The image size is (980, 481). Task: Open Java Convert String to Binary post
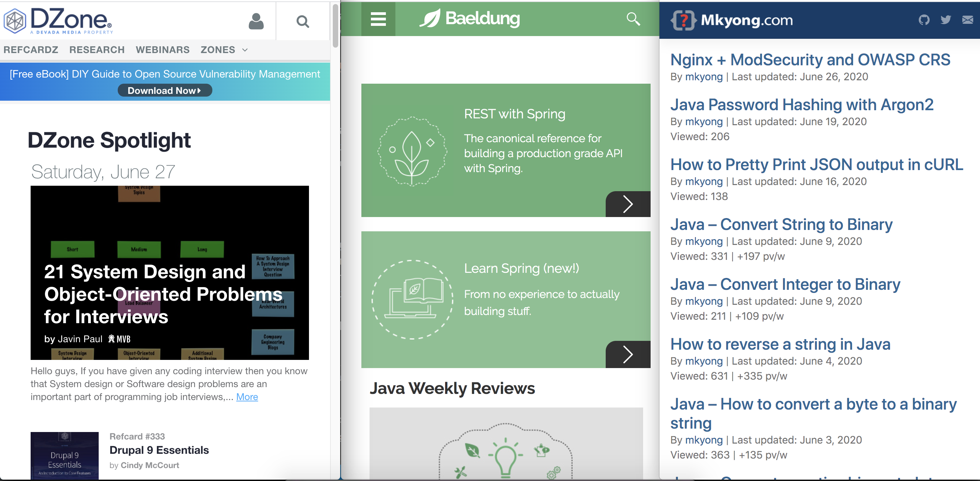point(781,224)
